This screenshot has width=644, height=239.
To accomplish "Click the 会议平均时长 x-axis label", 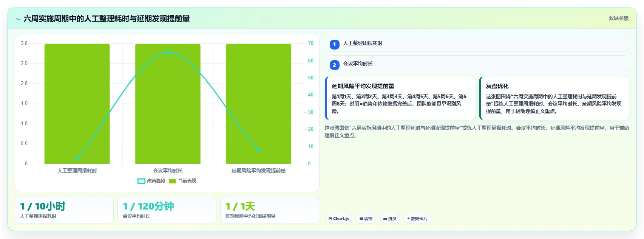I will point(168,171).
